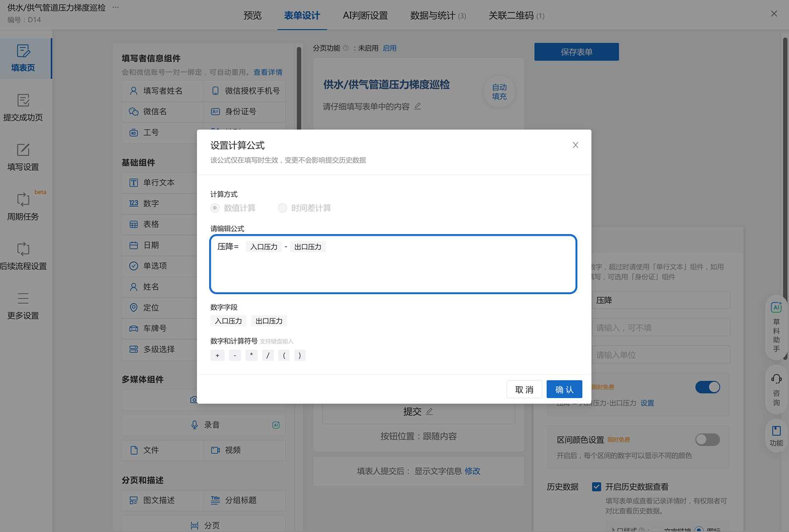This screenshot has width=789, height=532.
Task: Open 后续流程设置 sidebar icon
Action: [x=23, y=256]
